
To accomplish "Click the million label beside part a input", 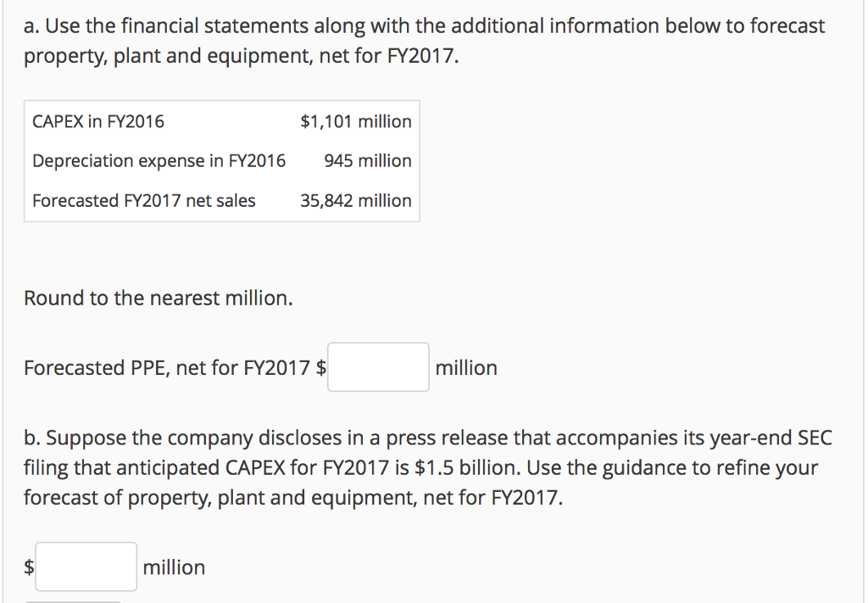I will [466, 366].
